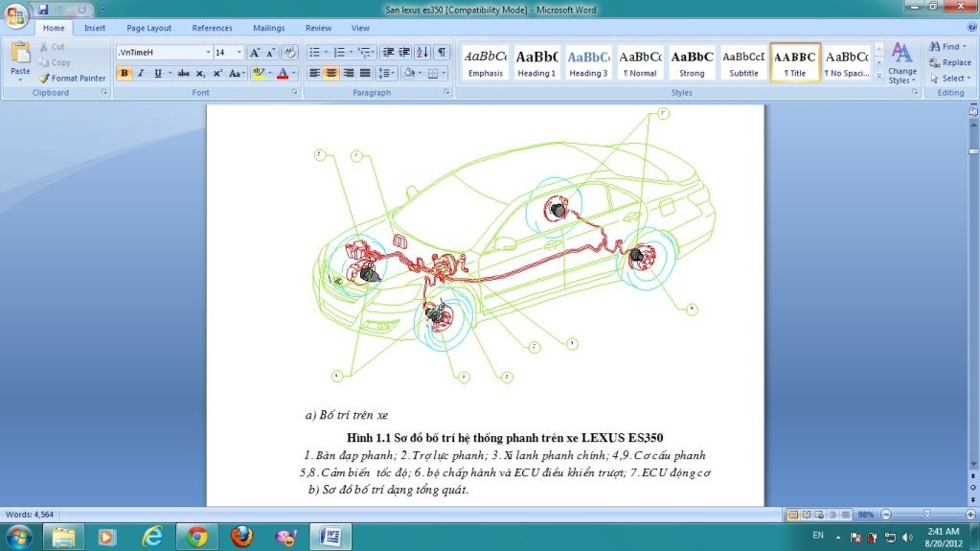Apply superscript formatting
Viewport: 980px width, 551px height.
click(217, 74)
